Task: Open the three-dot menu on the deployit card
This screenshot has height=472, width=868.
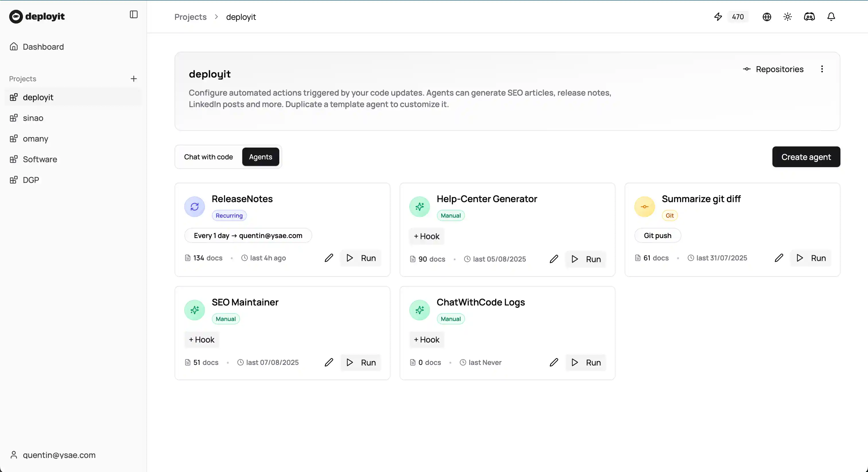Action: [822, 69]
